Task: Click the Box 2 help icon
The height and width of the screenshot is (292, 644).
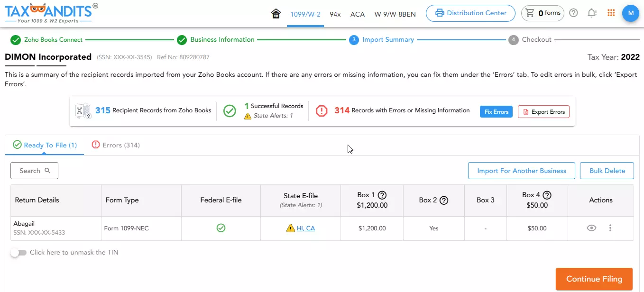Action: click(444, 200)
